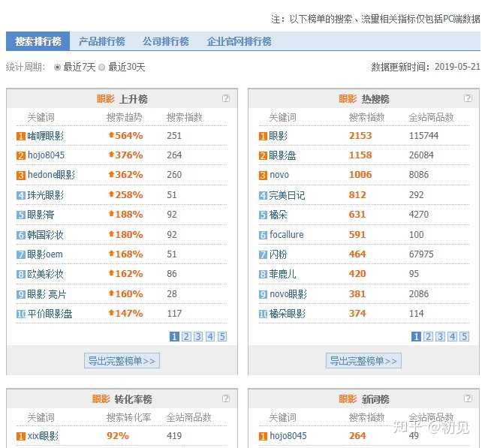Go to page 4 of 上升榜
The image size is (482, 448).
click(210, 337)
